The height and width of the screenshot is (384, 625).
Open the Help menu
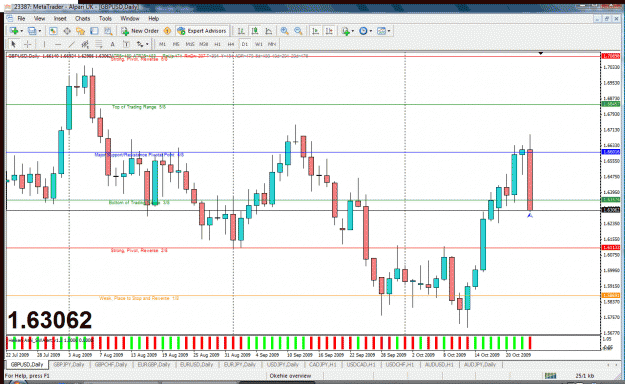[x=154, y=19]
